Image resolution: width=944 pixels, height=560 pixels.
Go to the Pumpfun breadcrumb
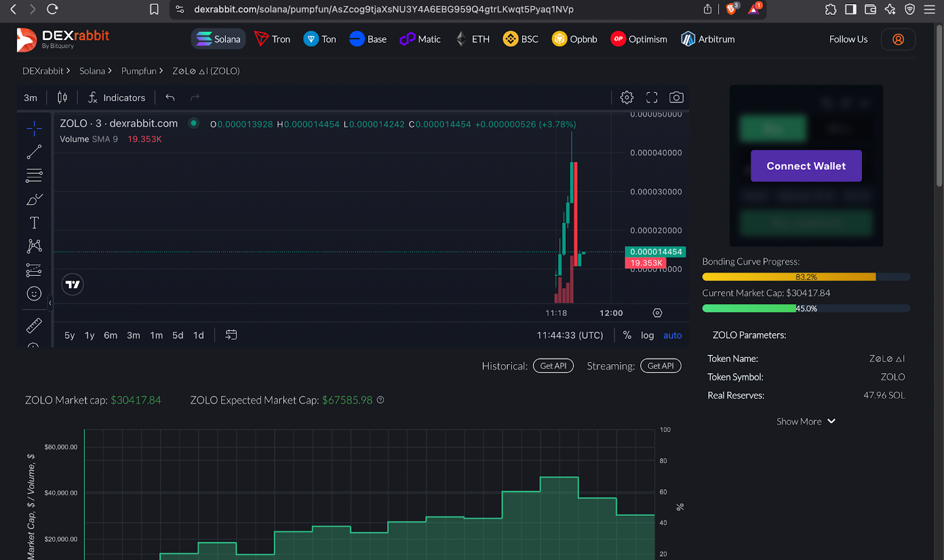tap(139, 71)
